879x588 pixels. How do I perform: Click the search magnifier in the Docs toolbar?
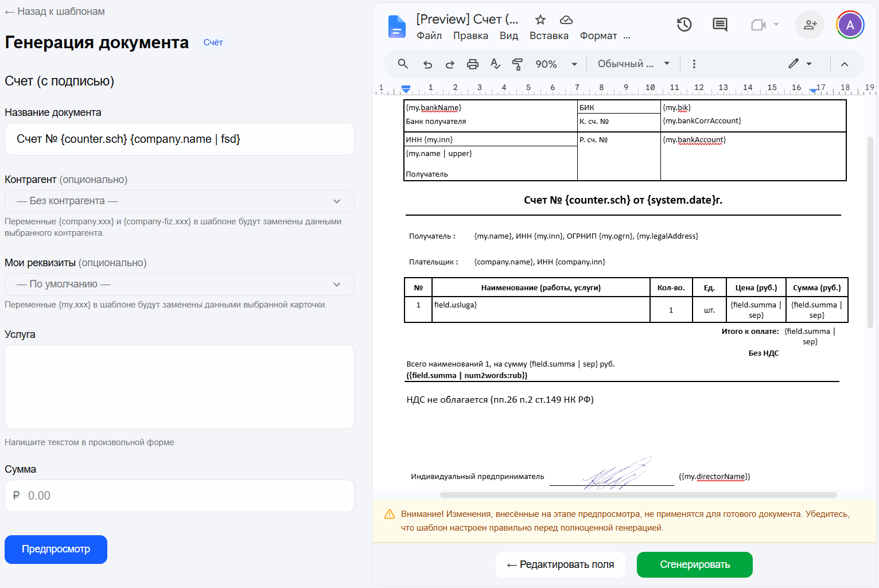tap(403, 64)
